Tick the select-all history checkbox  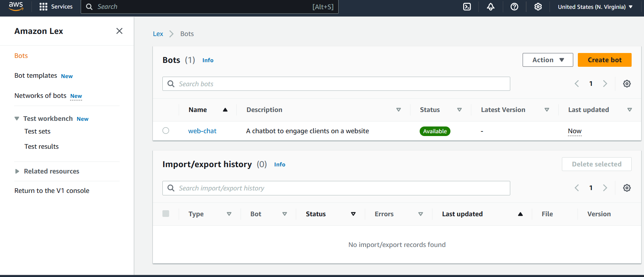(166, 214)
